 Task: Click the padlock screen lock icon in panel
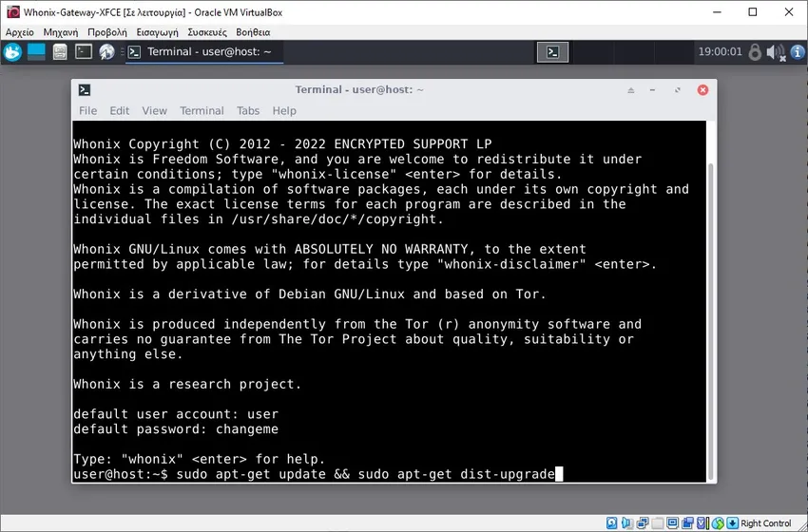pos(755,52)
